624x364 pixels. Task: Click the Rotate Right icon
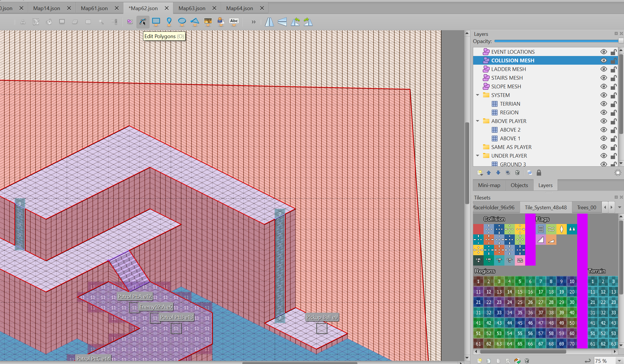(308, 22)
